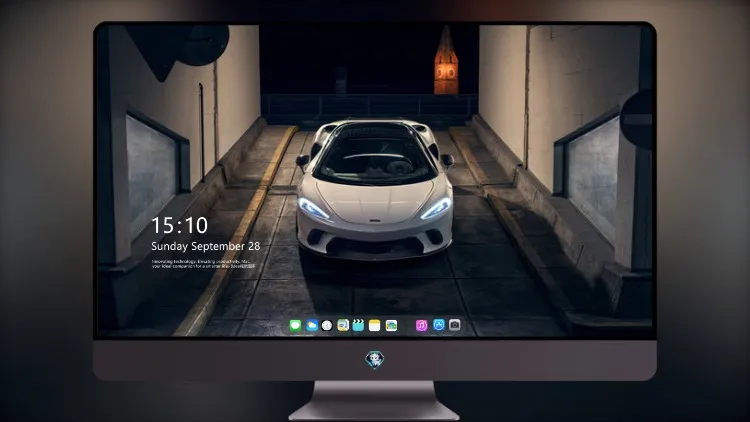Click the round dark sign on upper-left wall
The image size is (750, 422).
(x=202, y=45)
